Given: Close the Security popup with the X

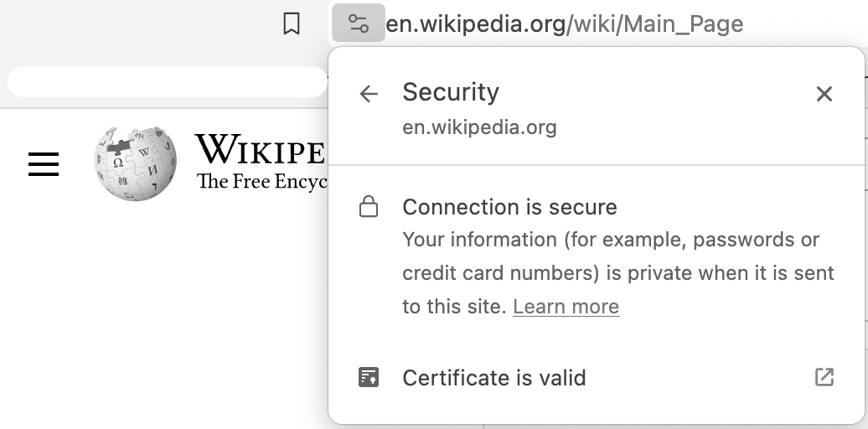Looking at the screenshot, I should (824, 94).
